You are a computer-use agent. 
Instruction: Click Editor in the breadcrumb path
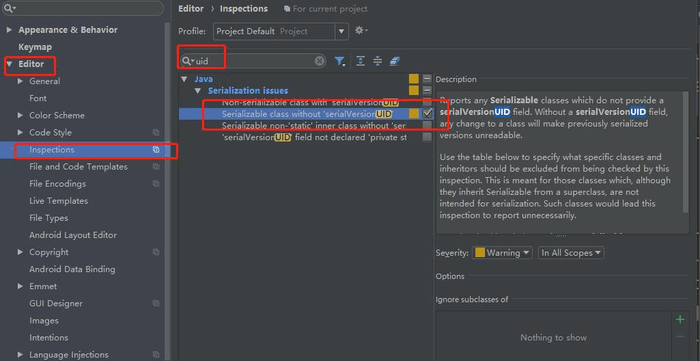click(191, 9)
